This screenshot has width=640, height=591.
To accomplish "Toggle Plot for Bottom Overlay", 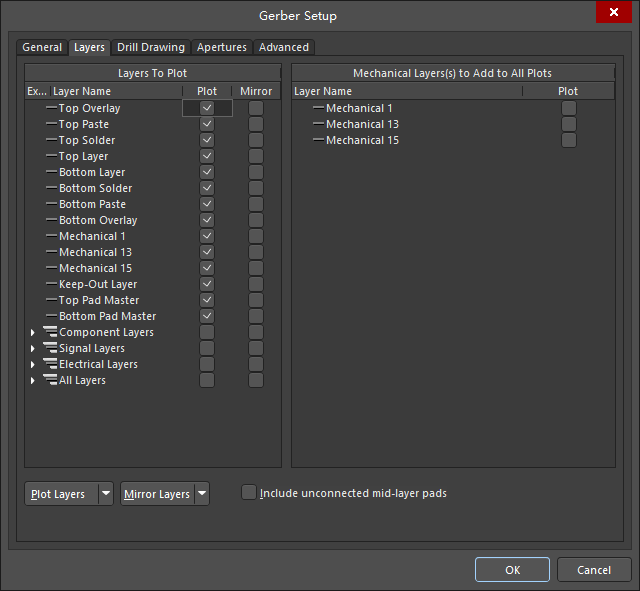I will pyautogui.click(x=207, y=220).
